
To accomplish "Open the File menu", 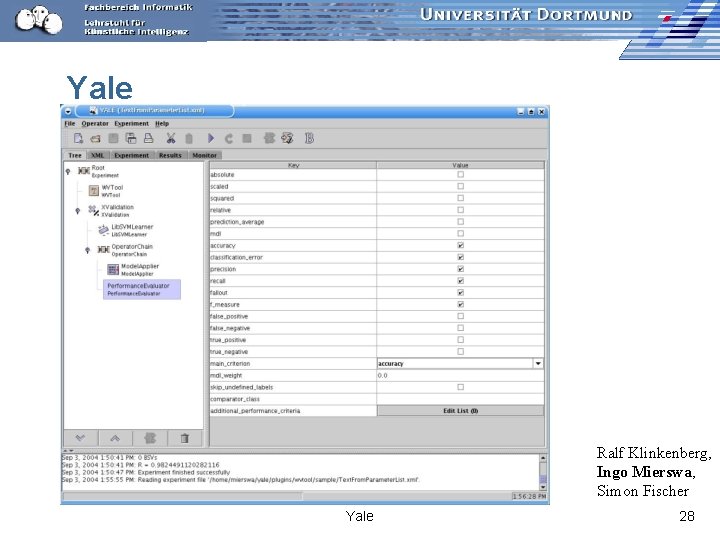I will [70, 124].
